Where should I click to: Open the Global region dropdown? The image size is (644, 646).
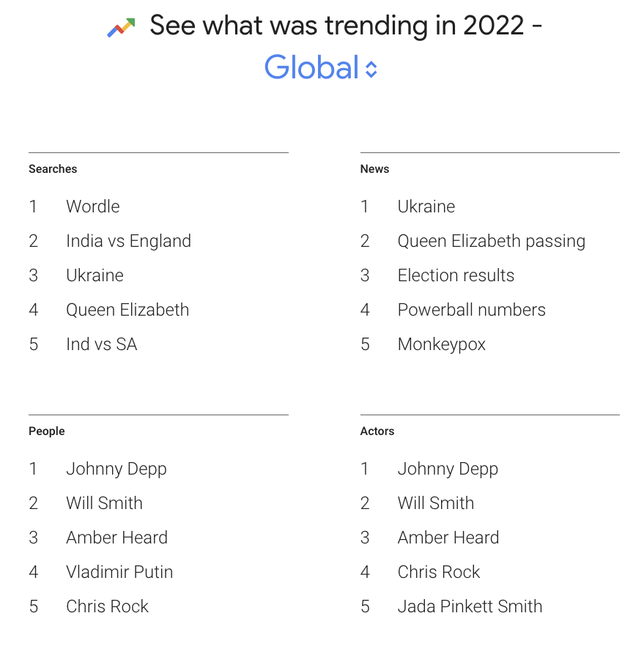(312, 67)
